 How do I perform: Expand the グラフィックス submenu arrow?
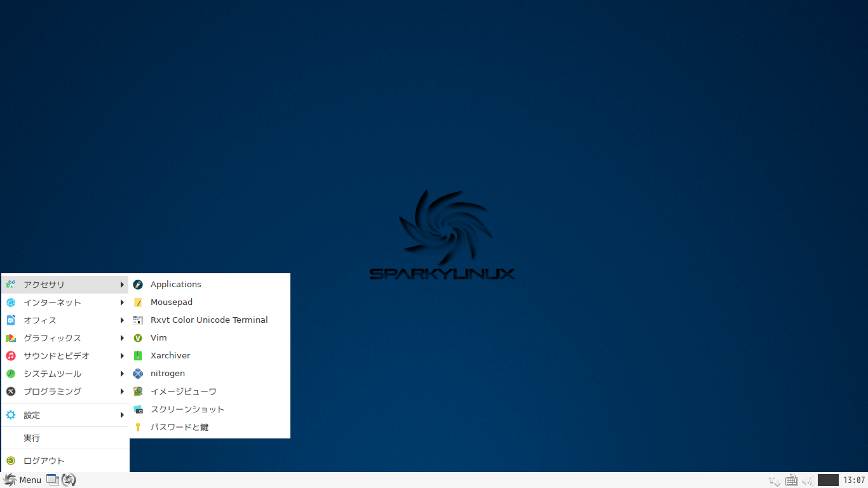point(122,338)
